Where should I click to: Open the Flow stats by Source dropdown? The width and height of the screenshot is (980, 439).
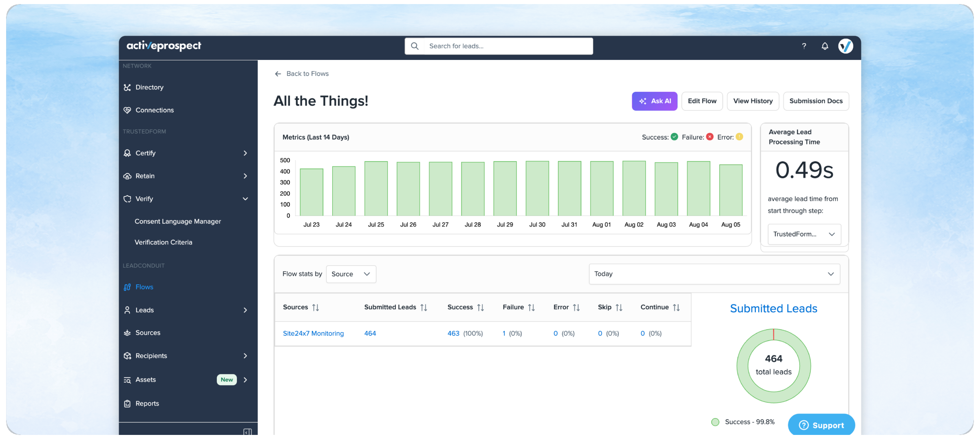coord(351,274)
